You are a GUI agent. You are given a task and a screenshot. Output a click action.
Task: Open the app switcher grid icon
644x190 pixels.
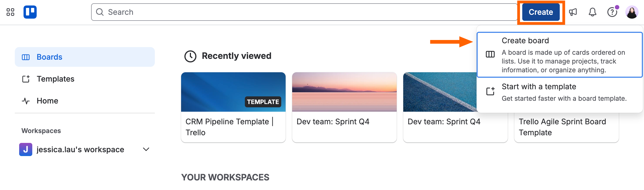pyautogui.click(x=10, y=12)
